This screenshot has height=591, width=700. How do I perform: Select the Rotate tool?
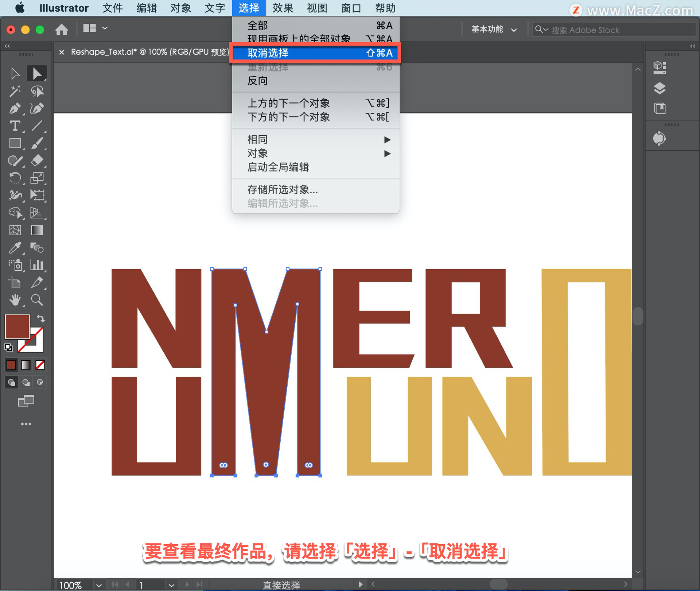coord(15,178)
